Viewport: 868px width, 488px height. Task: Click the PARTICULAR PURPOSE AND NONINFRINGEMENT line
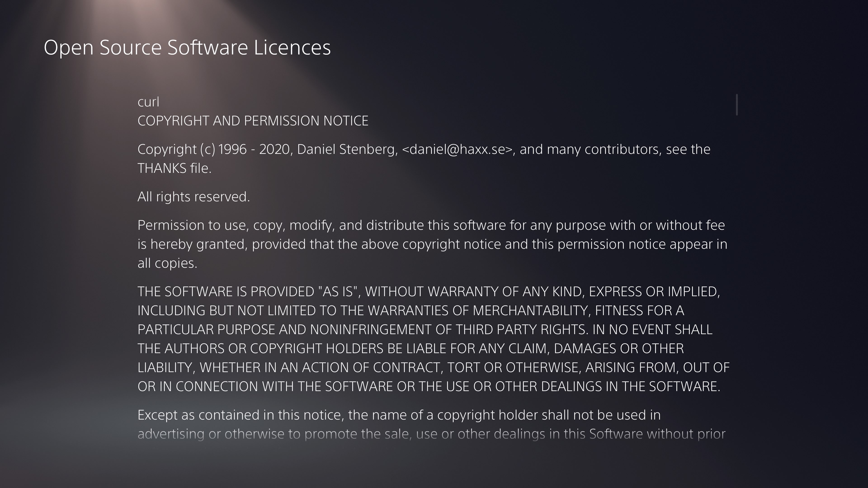point(425,329)
